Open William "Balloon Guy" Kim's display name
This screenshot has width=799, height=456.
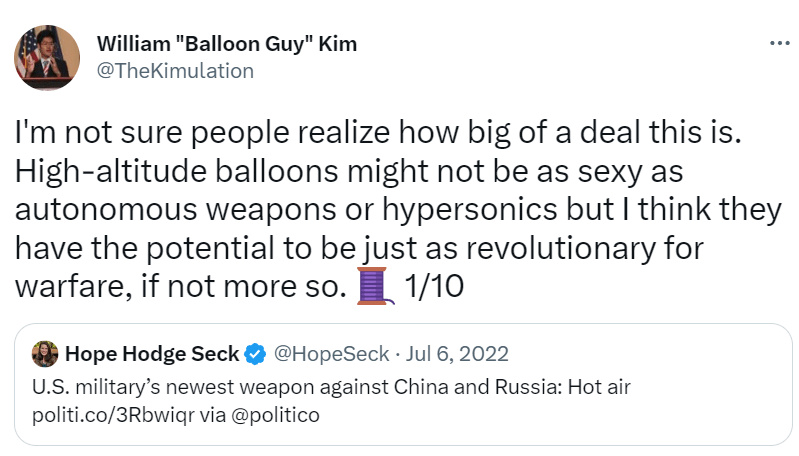[226, 44]
